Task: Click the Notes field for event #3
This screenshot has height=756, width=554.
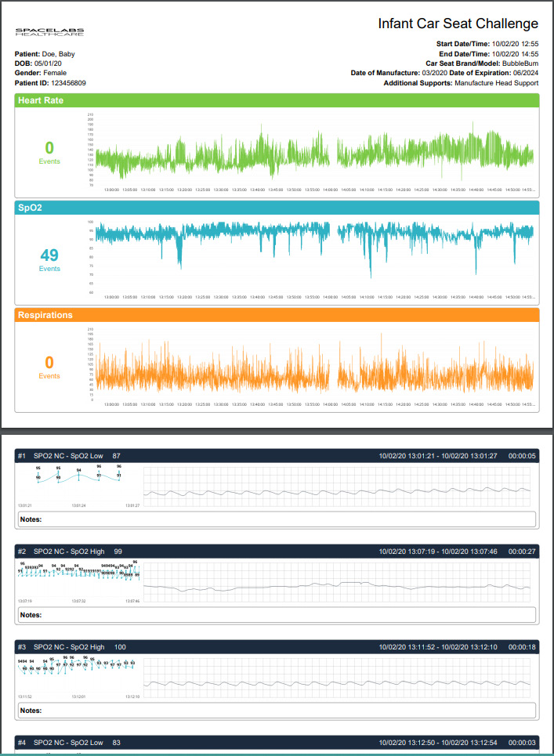Action: [277, 711]
